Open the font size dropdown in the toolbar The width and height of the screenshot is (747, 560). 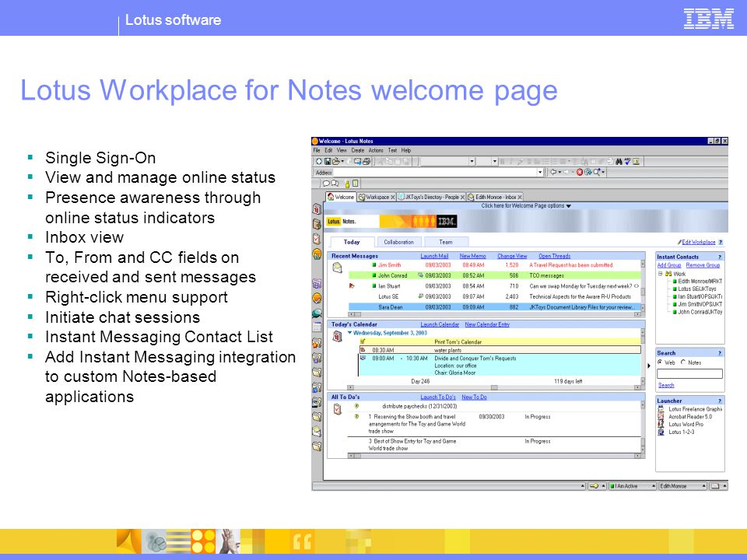point(495,162)
